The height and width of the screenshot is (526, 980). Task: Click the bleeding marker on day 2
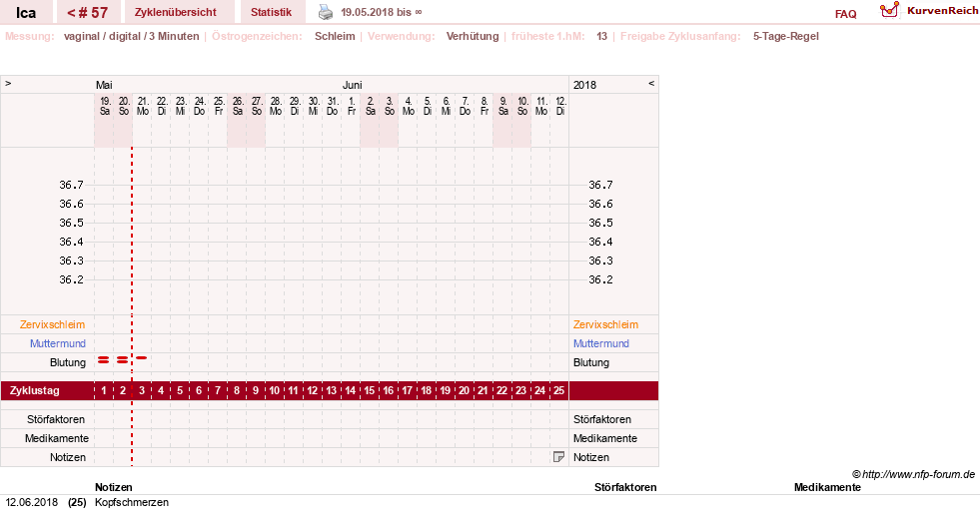(x=123, y=360)
